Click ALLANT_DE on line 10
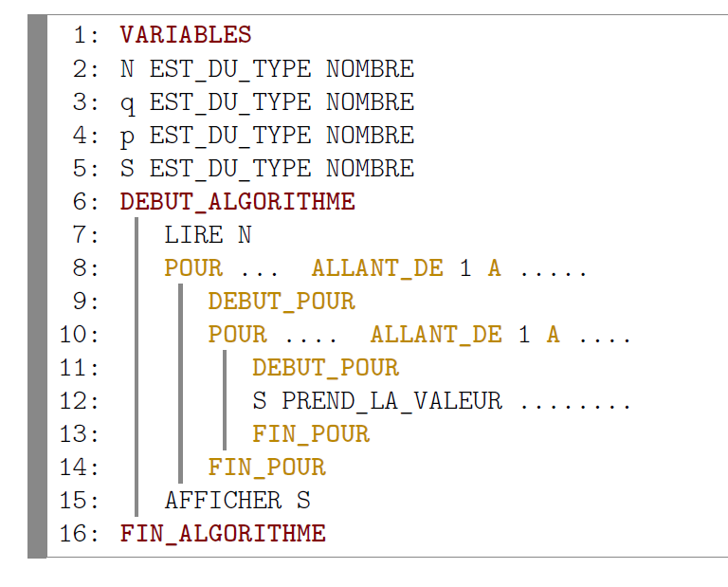728x587 pixels. [436, 335]
